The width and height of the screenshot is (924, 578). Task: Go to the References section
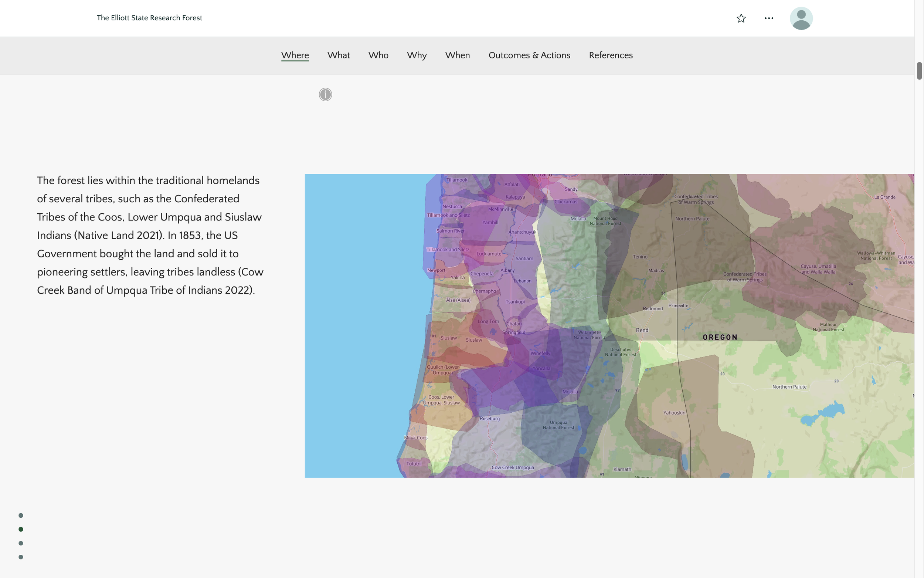pos(611,55)
